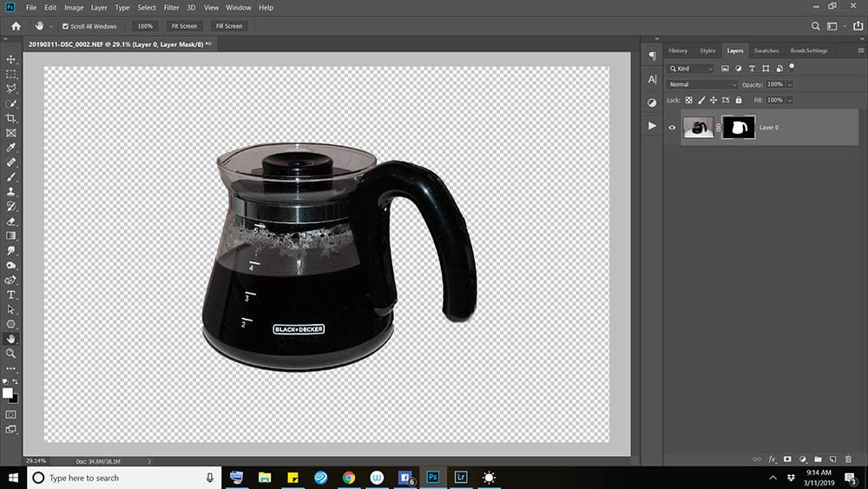This screenshot has width=868, height=489.
Task: Create new fill or adjustment layer
Action: [803, 459]
